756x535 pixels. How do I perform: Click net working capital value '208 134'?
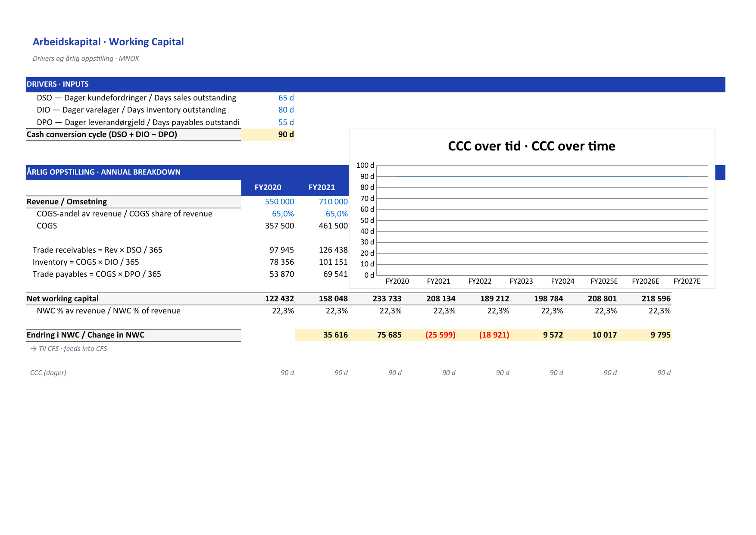click(441, 299)
